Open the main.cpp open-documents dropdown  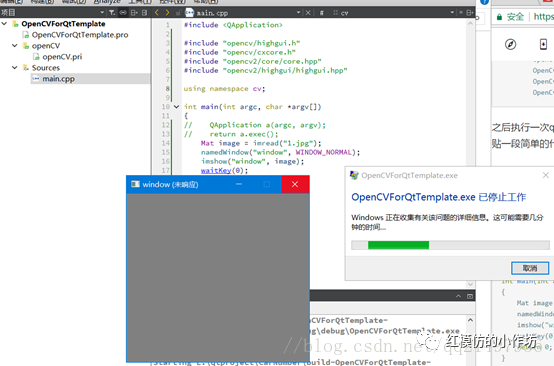pyautogui.click(x=299, y=12)
